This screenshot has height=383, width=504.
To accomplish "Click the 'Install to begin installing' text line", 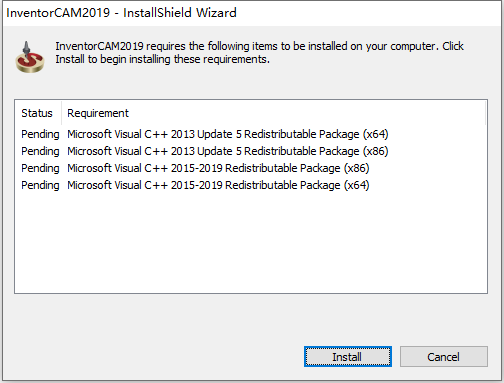I will coord(162,59).
